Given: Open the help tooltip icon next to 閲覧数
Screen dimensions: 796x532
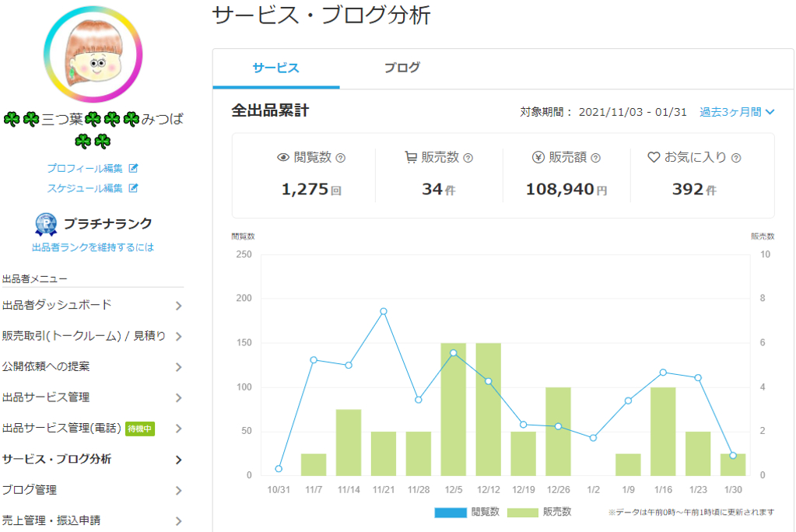Looking at the screenshot, I should click(340, 157).
